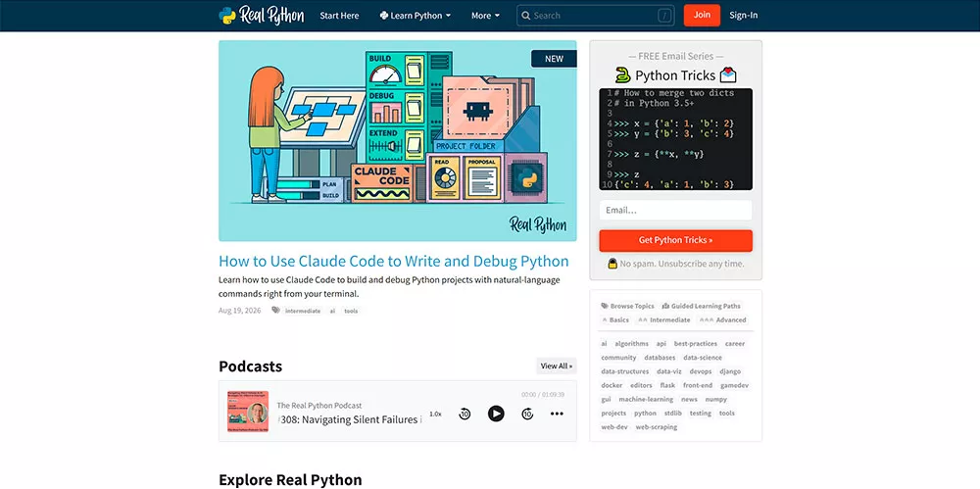Open the 'web-dev' topic
The width and height of the screenshot is (980, 489).
pyautogui.click(x=613, y=427)
